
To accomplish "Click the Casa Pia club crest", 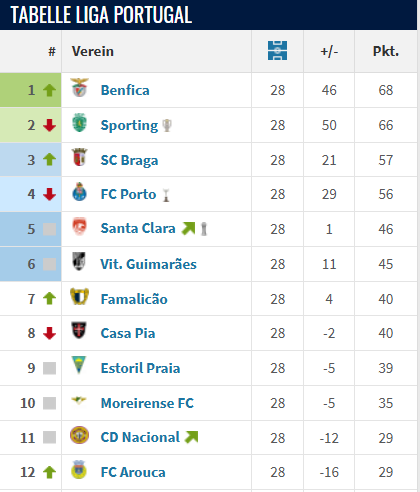I will (x=79, y=330).
